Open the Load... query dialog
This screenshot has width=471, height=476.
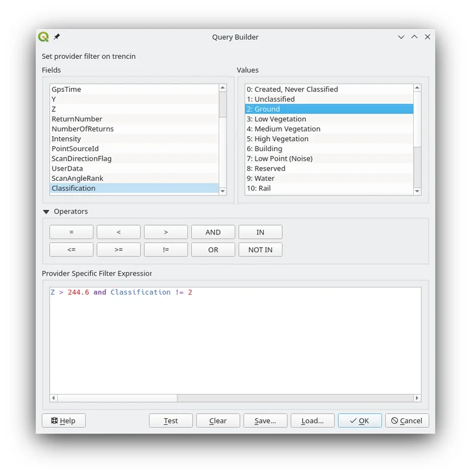click(x=312, y=421)
